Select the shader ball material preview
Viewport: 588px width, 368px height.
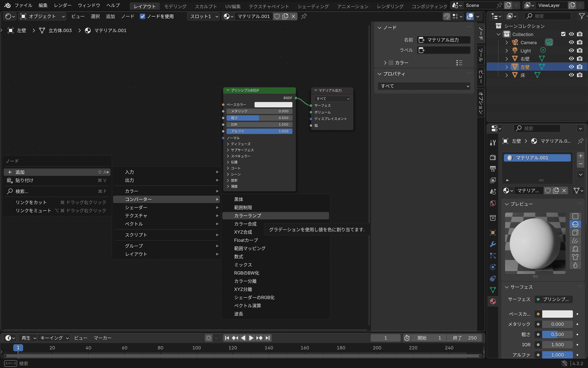click(x=575, y=249)
